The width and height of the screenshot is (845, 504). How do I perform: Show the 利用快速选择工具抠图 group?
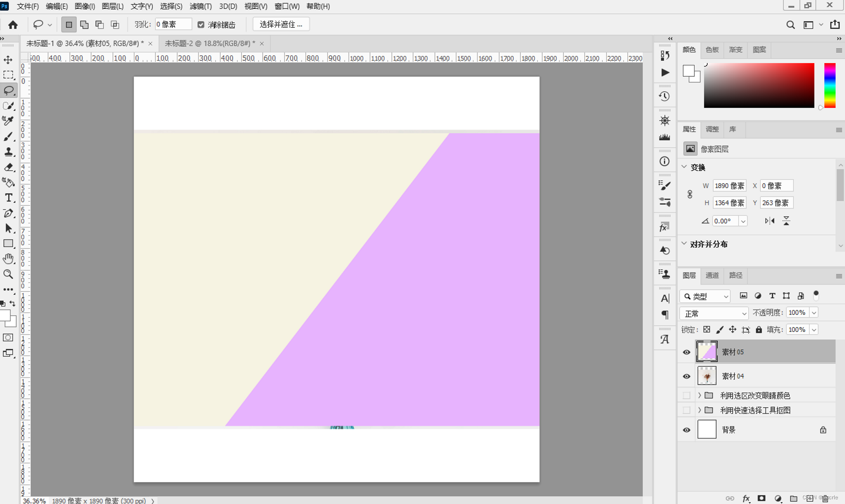686,410
